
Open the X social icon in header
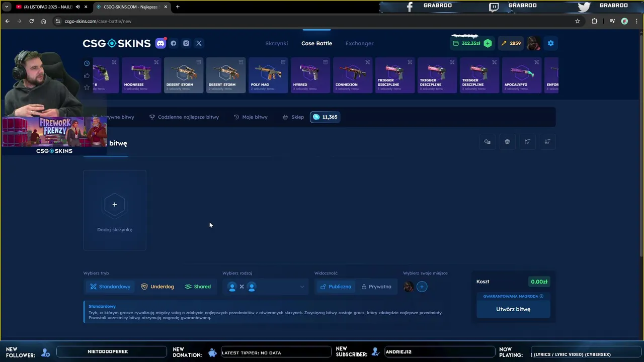[199, 43]
